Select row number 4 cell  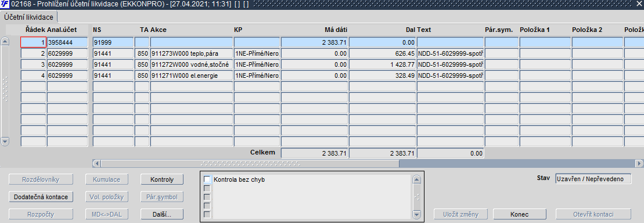(33, 75)
